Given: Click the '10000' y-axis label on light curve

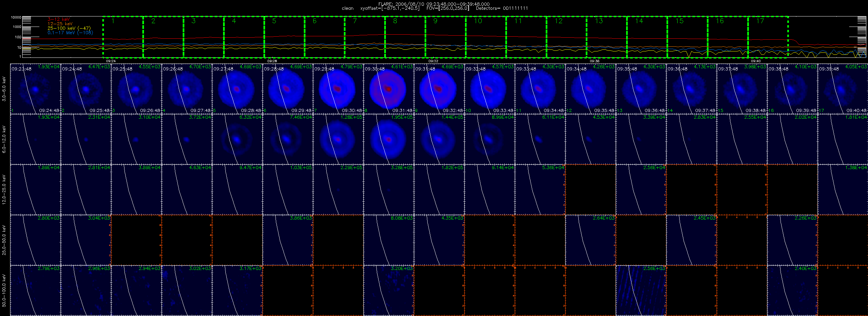Looking at the screenshot, I should [16, 17].
